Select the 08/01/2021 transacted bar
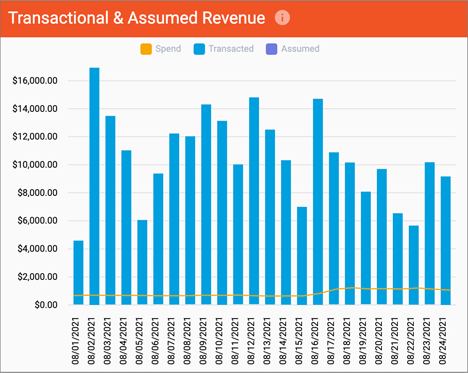Screen dimensions: 468x373 (78, 272)
